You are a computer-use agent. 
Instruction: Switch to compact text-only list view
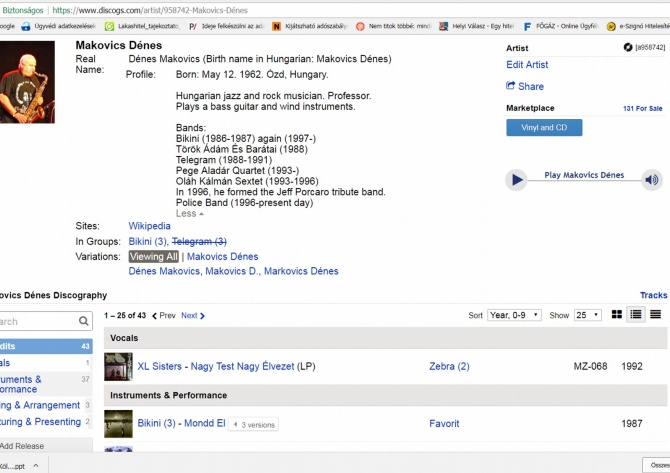click(655, 315)
